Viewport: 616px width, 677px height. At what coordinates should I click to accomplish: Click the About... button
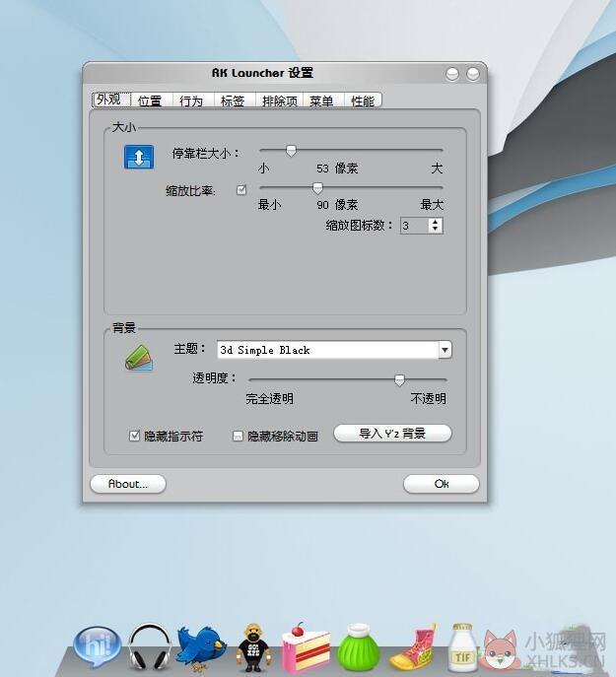coord(128,484)
